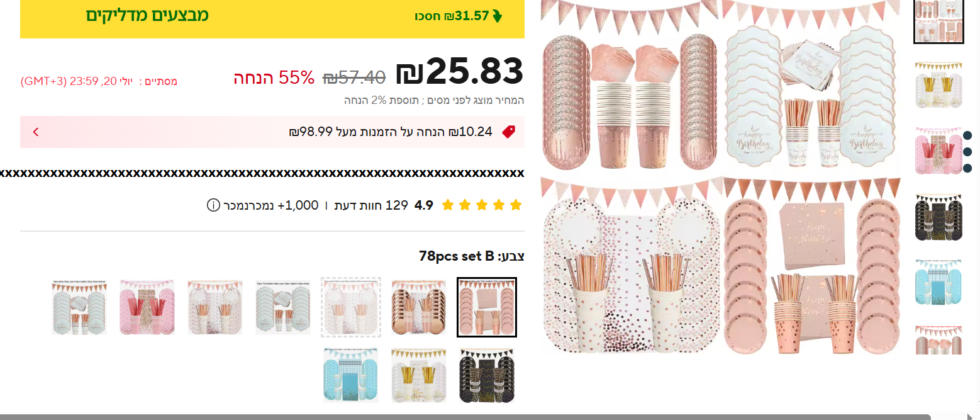View the black set gallery thumbnail
The width and height of the screenshot is (980, 420).
(938, 217)
